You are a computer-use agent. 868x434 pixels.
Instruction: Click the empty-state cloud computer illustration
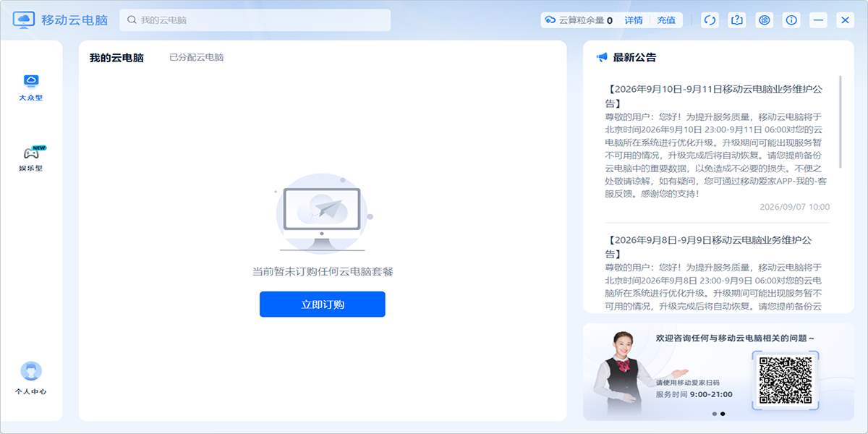pos(323,213)
